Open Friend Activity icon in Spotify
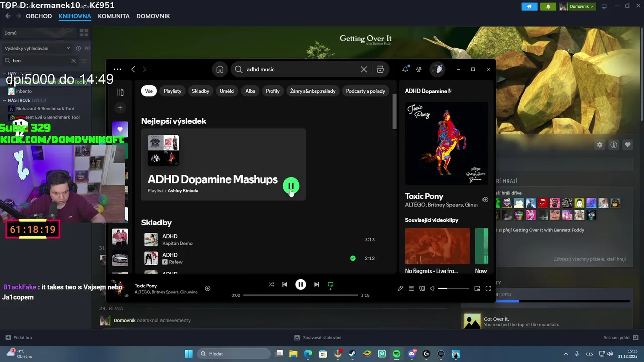 pyautogui.click(x=419, y=69)
